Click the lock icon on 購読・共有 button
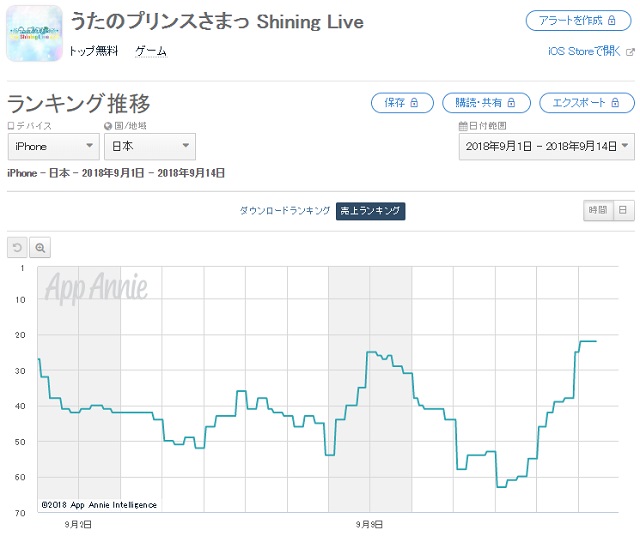The height and width of the screenshot is (536, 640). pos(511,103)
